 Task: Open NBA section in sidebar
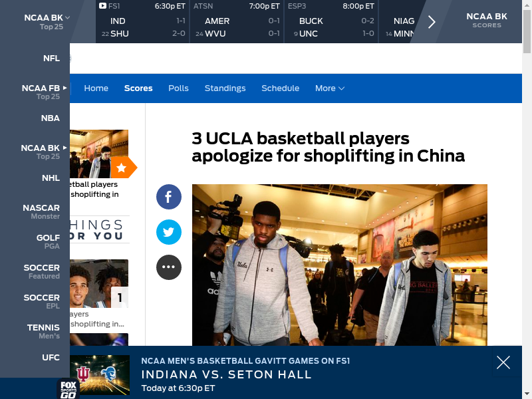pyautogui.click(x=51, y=118)
